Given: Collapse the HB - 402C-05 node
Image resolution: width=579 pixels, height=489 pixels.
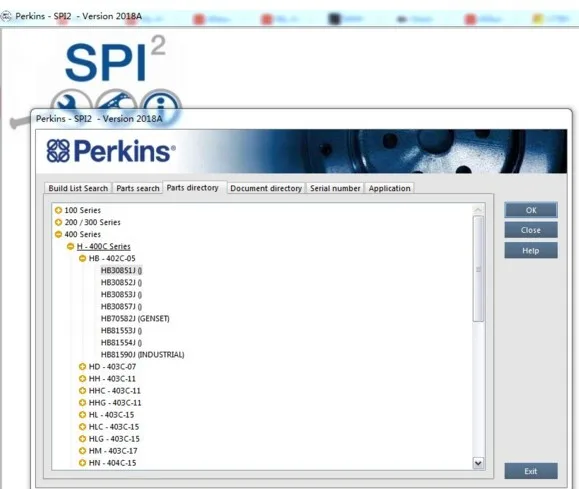Looking at the screenshot, I should (82, 259).
